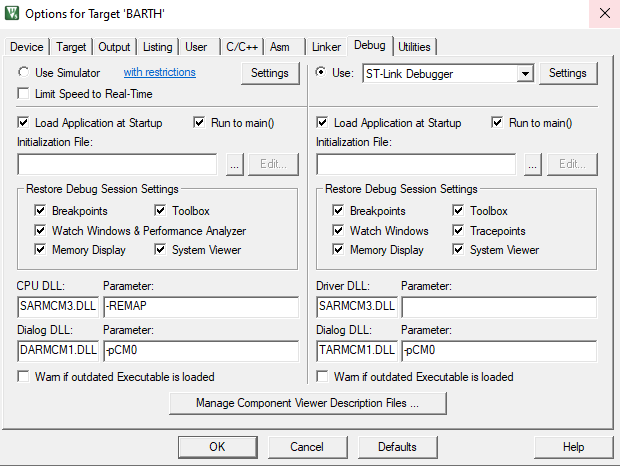
Task: Click the CPU DLL field SARMCM3.DLL
Action: [58, 307]
